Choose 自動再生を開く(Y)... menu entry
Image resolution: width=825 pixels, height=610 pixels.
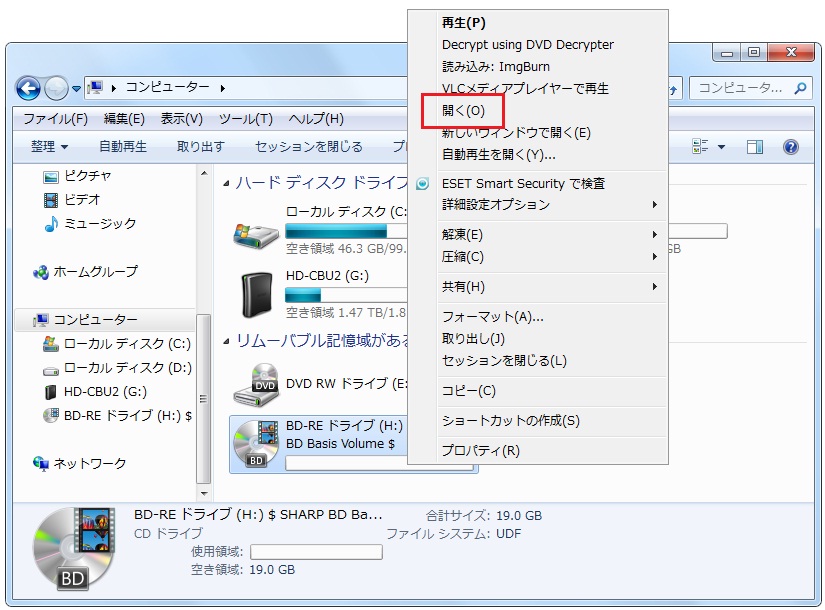pyautogui.click(x=498, y=155)
